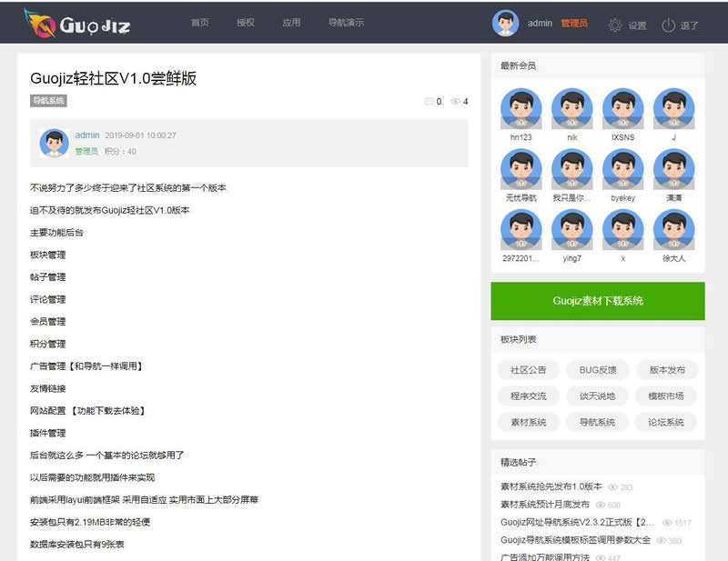Open the 导航演示 menu item
The image size is (728, 561).
[x=345, y=24]
